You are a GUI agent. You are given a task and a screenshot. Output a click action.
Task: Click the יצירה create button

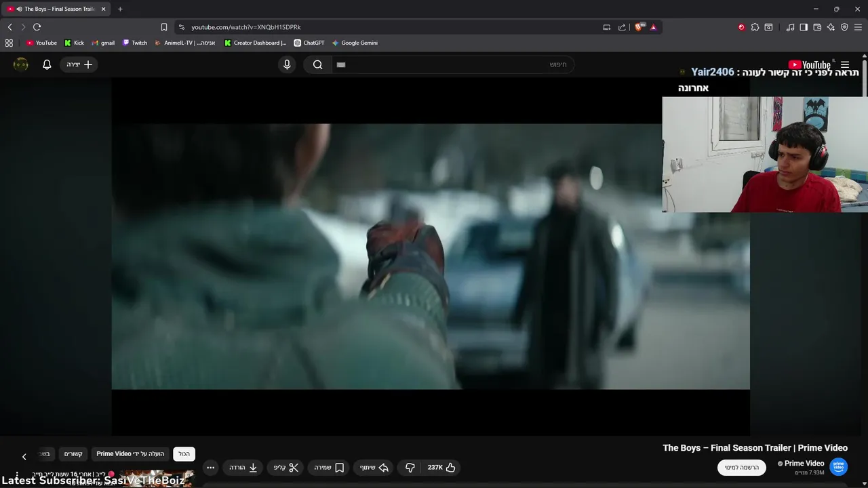[x=79, y=64]
